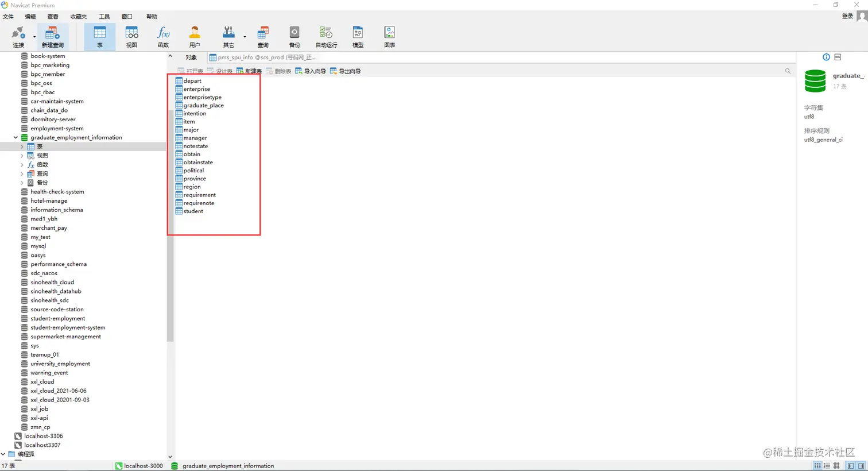Toggle the left navigation pane

851,466
